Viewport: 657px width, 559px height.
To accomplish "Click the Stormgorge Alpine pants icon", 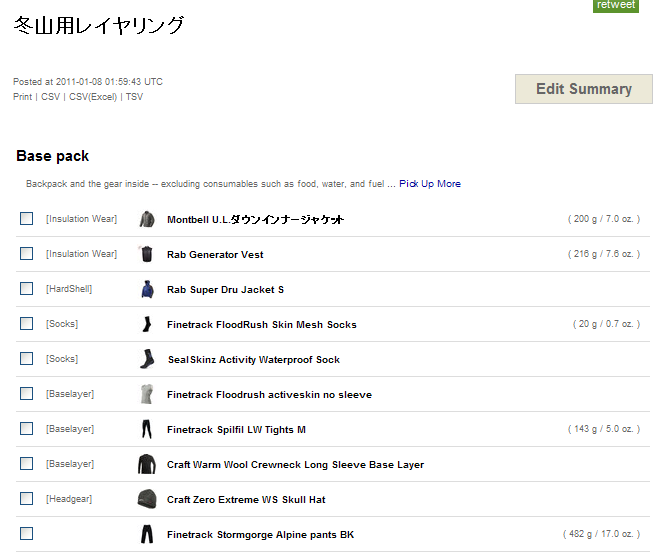I will point(147,534).
